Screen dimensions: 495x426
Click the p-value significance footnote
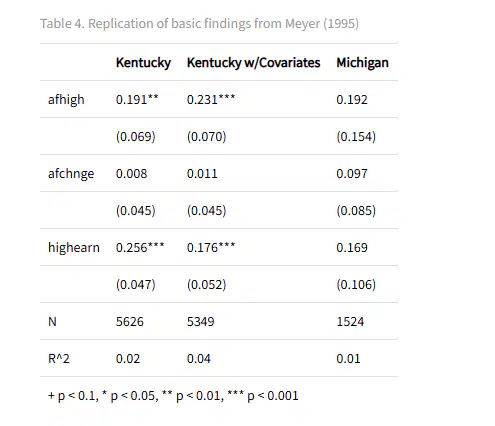pyautogui.click(x=173, y=396)
